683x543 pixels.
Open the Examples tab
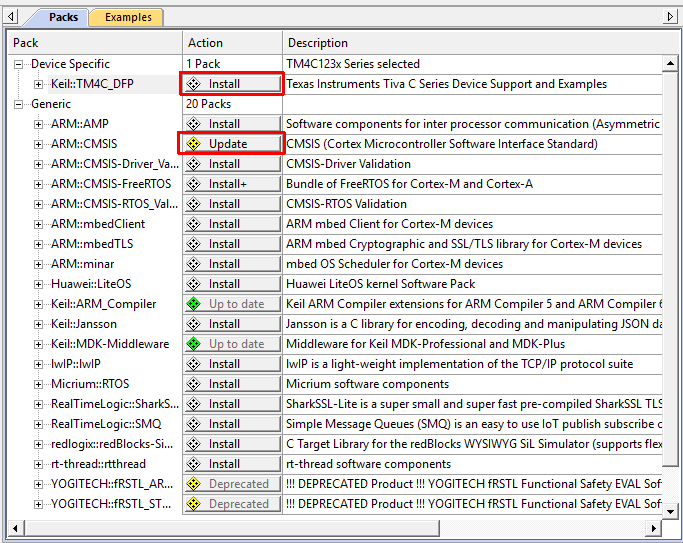[128, 17]
